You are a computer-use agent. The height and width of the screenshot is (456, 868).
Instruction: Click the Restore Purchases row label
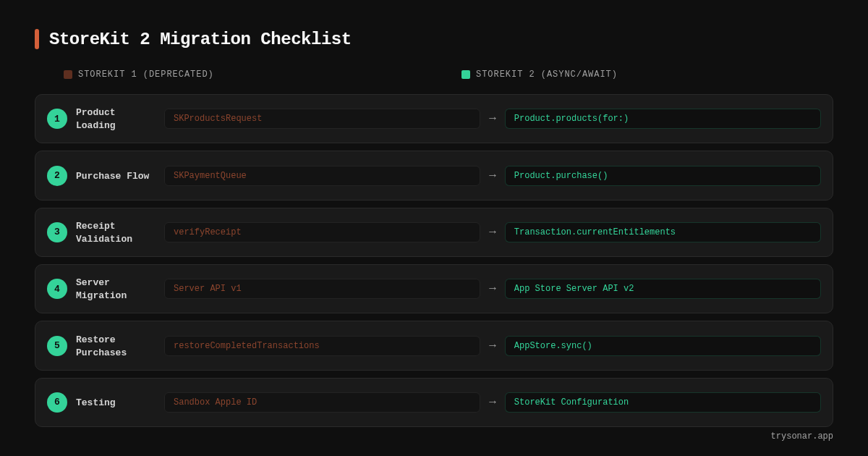coord(101,346)
